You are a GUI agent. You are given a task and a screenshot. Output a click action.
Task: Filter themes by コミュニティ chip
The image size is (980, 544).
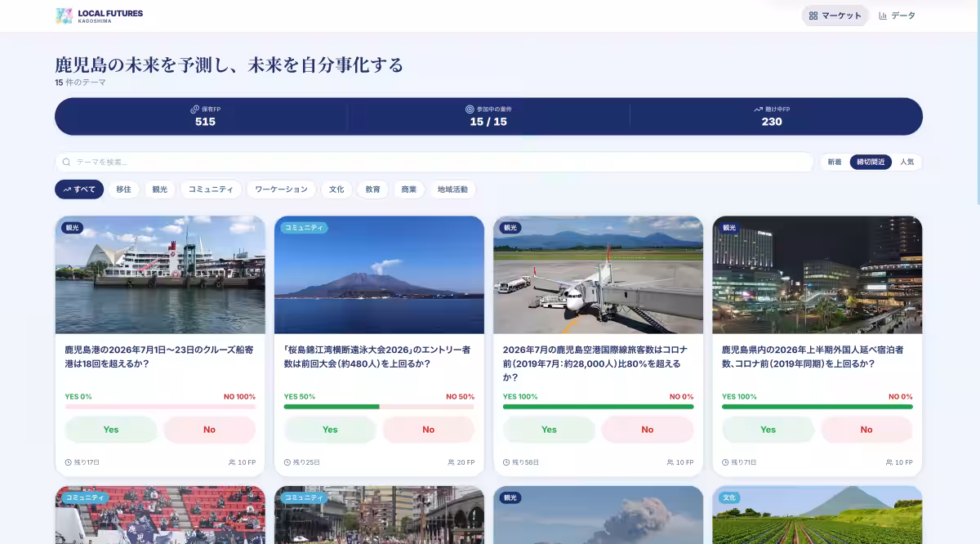click(x=211, y=190)
